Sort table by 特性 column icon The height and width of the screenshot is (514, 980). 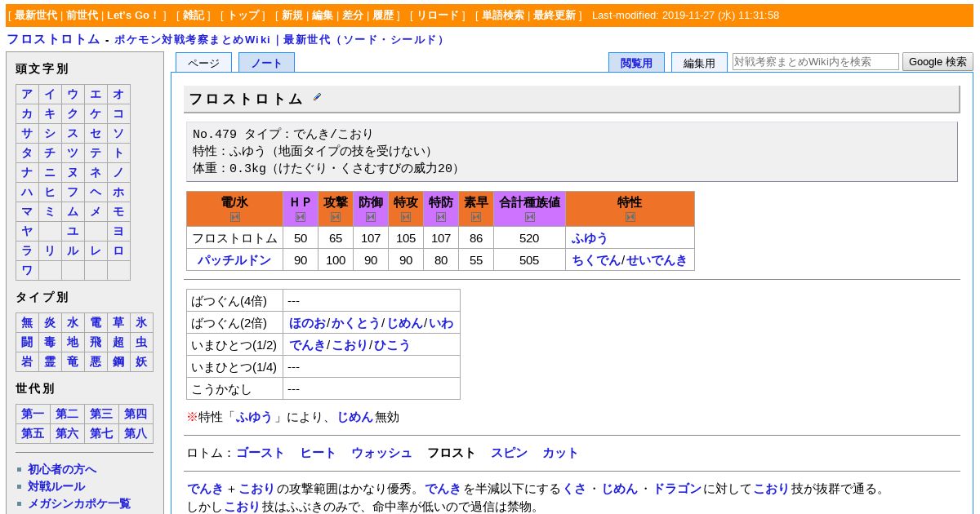click(x=630, y=217)
